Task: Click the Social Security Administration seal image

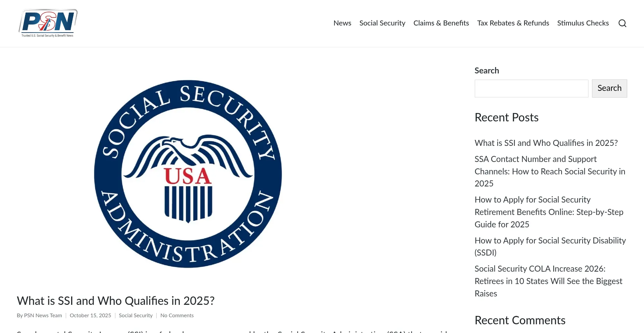Action: click(188, 174)
